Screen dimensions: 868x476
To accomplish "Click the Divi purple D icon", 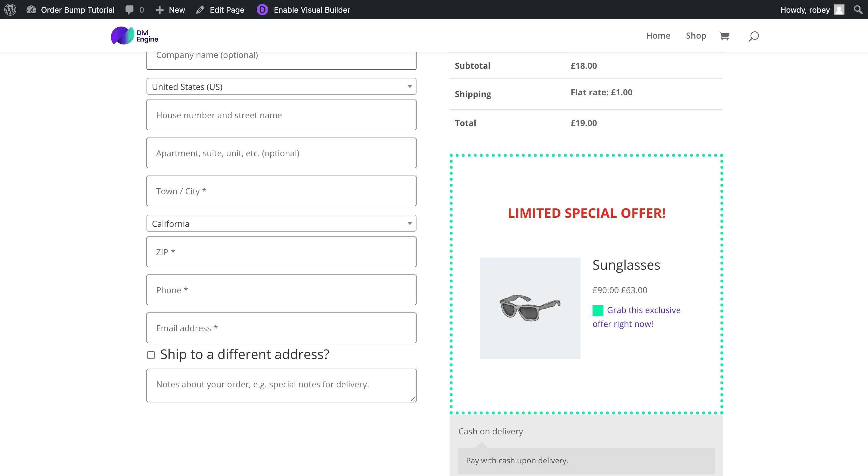I will pos(262,10).
